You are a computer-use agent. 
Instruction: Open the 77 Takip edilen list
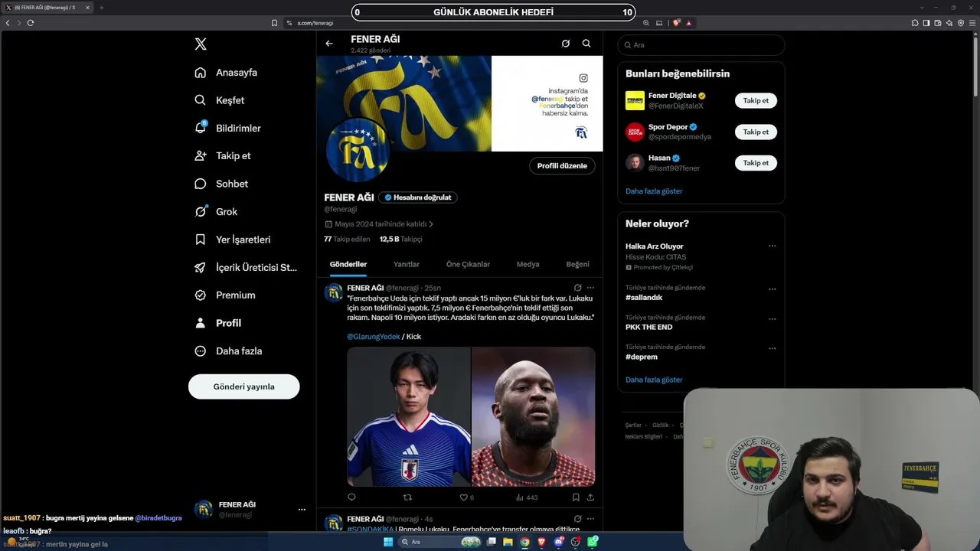pyautogui.click(x=347, y=240)
